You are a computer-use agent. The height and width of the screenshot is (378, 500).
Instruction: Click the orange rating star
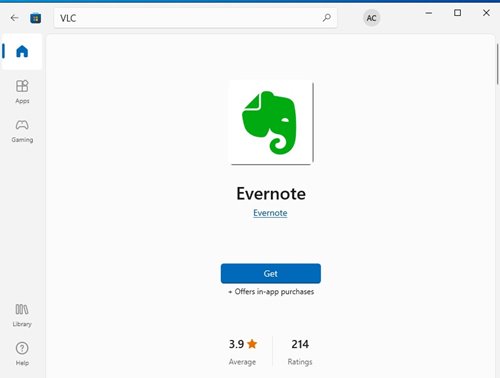pos(252,344)
